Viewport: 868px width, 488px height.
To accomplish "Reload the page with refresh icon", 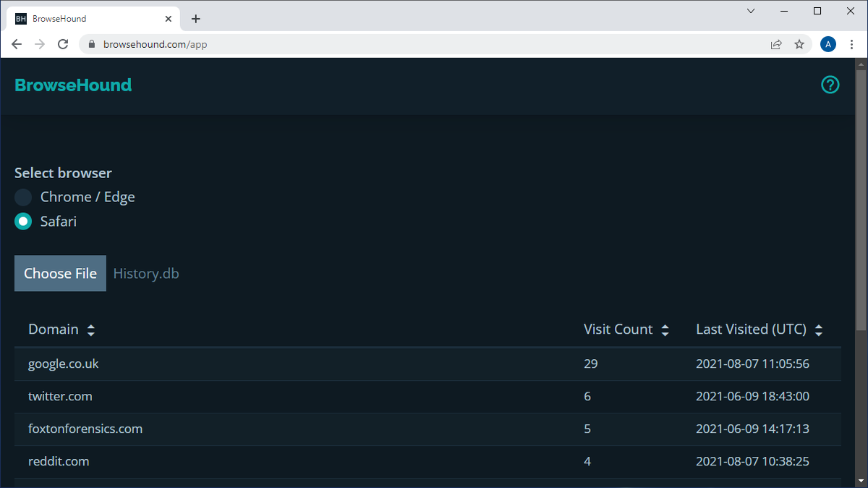I will 63,44.
